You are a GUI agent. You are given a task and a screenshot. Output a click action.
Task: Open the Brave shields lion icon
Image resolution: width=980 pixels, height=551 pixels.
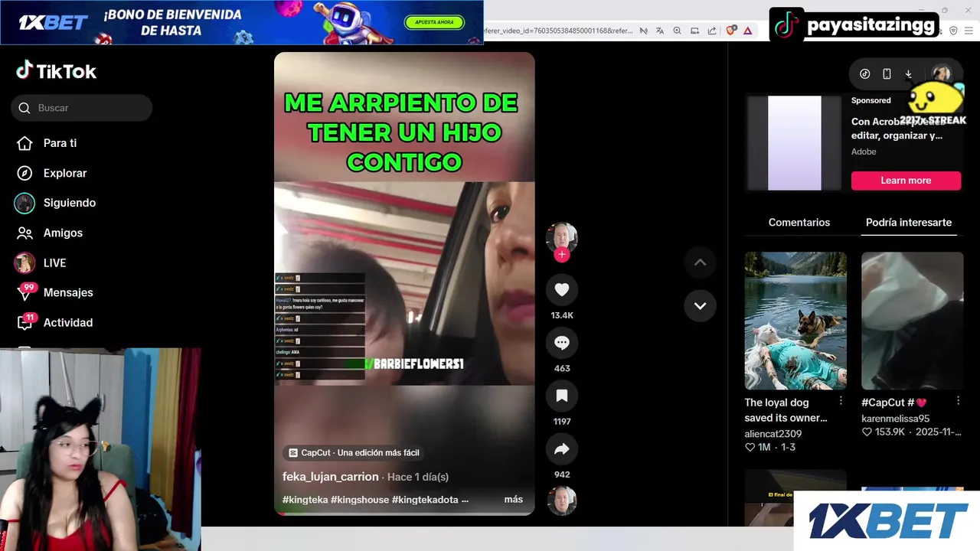coord(731,31)
